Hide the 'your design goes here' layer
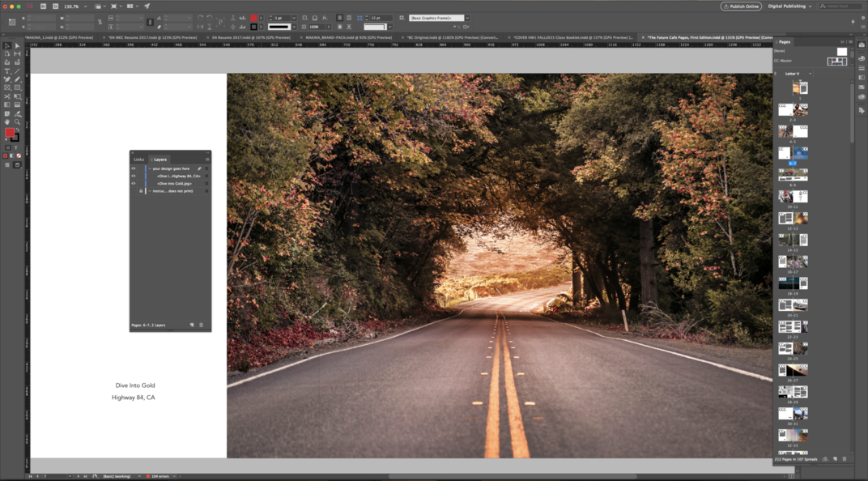The height and width of the screenshot is (481, 868). coord(134,168)
